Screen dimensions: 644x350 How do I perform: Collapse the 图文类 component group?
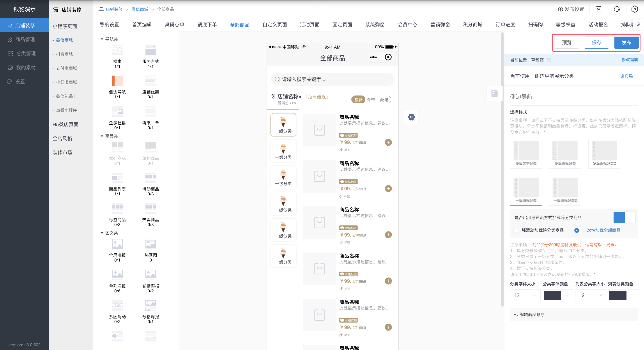[x=102, y=233]
